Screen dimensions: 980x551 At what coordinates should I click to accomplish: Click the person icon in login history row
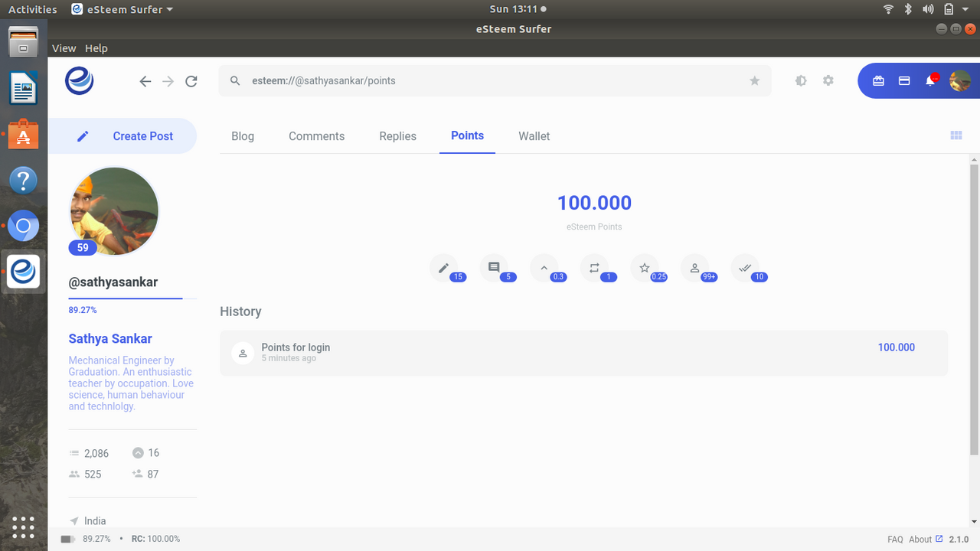click(x=243, y=353)
